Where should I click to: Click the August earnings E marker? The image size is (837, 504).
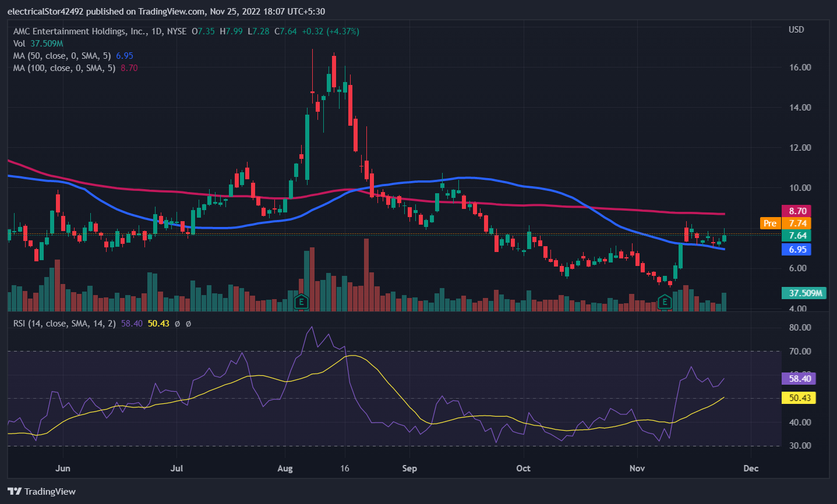click(x=301, y=301)
